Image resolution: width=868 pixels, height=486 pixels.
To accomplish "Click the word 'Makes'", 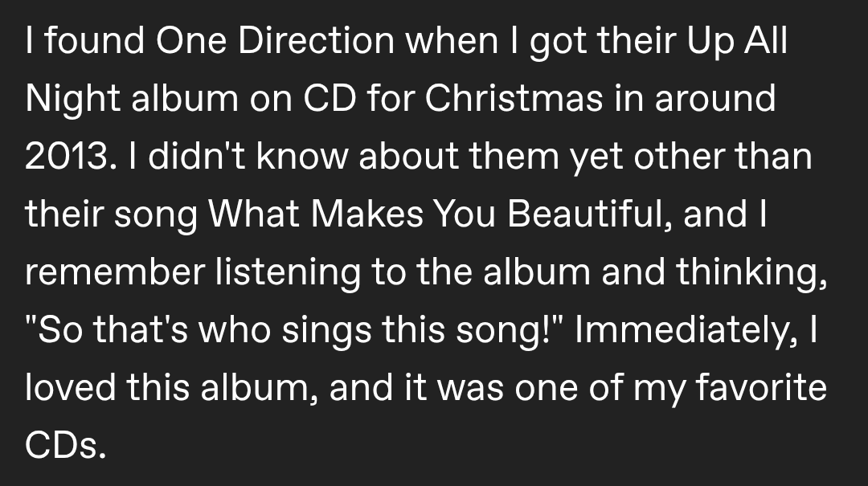I will (x=367, y=213).
